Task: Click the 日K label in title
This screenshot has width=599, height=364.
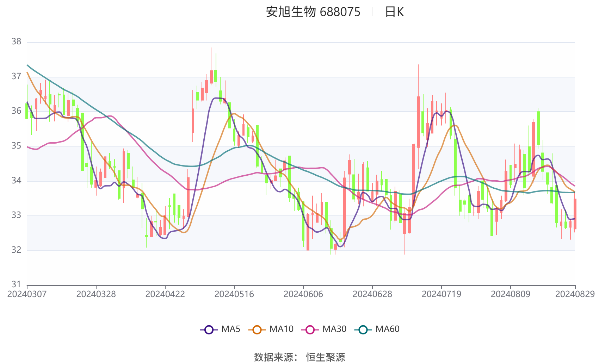Action: point(394,12)
